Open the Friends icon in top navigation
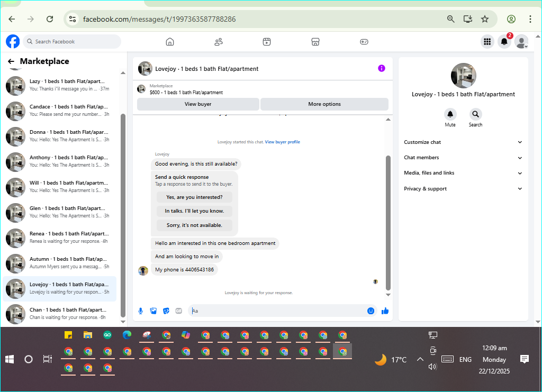This screenshot has width=542, height=392. point(219,42)
